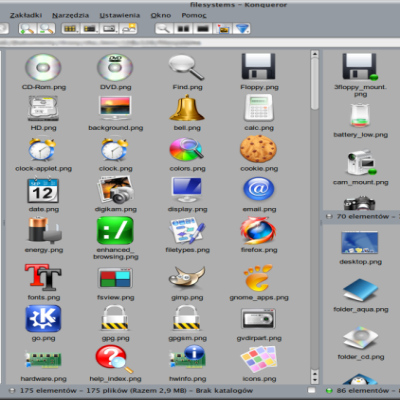This screenshot has width=400, height=400.
Task: Select the battery_low.png icon
Action: [360, 115]
